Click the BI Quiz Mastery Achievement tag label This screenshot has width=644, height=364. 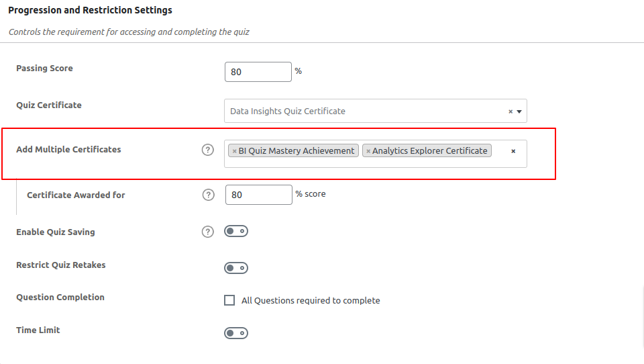tap(297, 151)
